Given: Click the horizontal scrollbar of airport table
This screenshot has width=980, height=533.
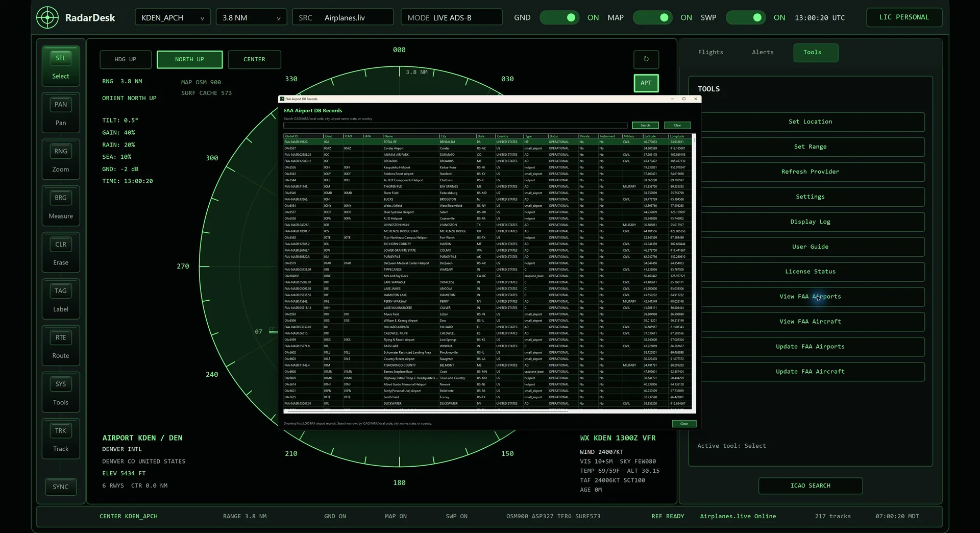Looking at the screenshot, I should tap(488, 411).
